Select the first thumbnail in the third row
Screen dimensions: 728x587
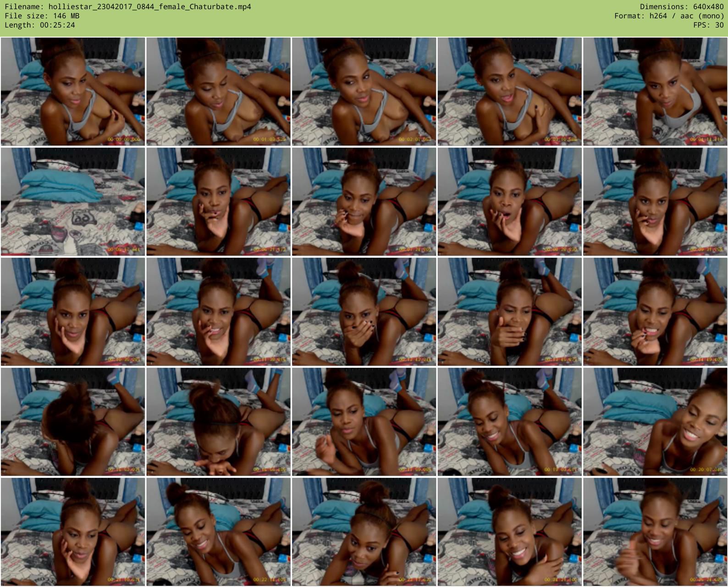pos(73,311)
